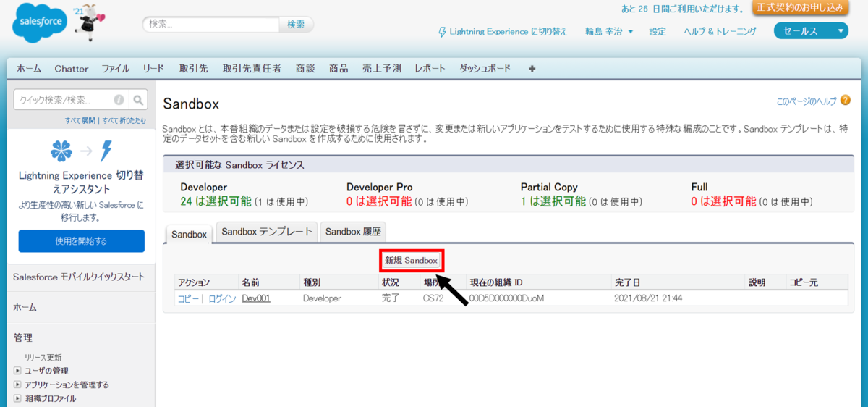Open the ダッシュボード navigation tab
The width and height of the screenshot is (868, 407).
pyautogui.click(x=485, y=69)
